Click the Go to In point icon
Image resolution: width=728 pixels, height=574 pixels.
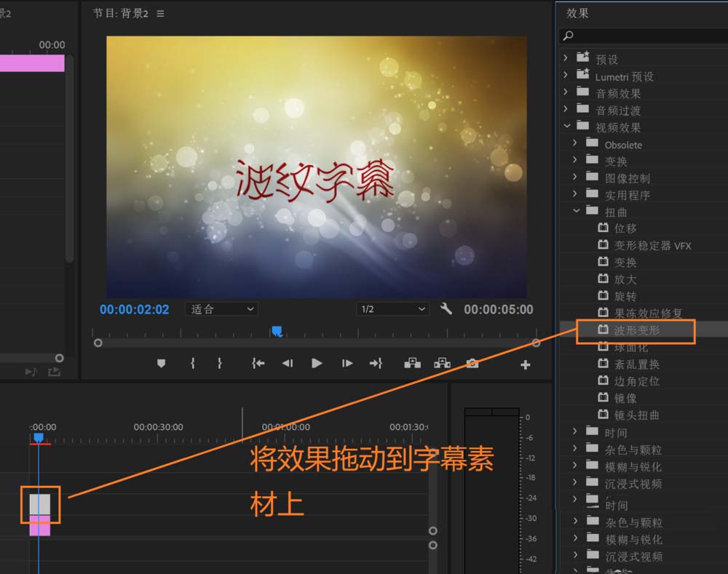coord(258,363)
